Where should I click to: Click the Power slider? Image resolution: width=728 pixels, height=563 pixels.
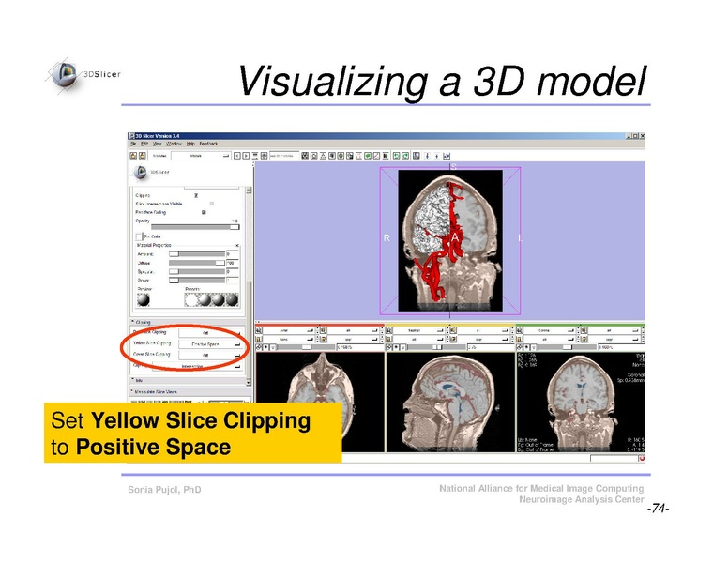(197, 281)
